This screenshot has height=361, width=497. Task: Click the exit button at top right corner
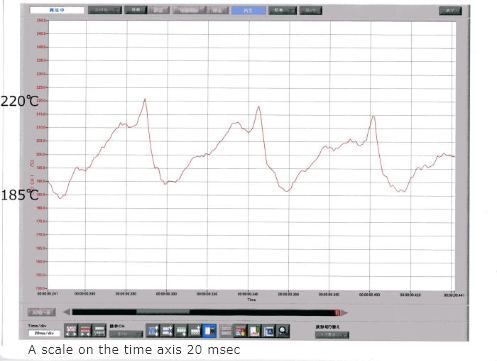(450, 11)
